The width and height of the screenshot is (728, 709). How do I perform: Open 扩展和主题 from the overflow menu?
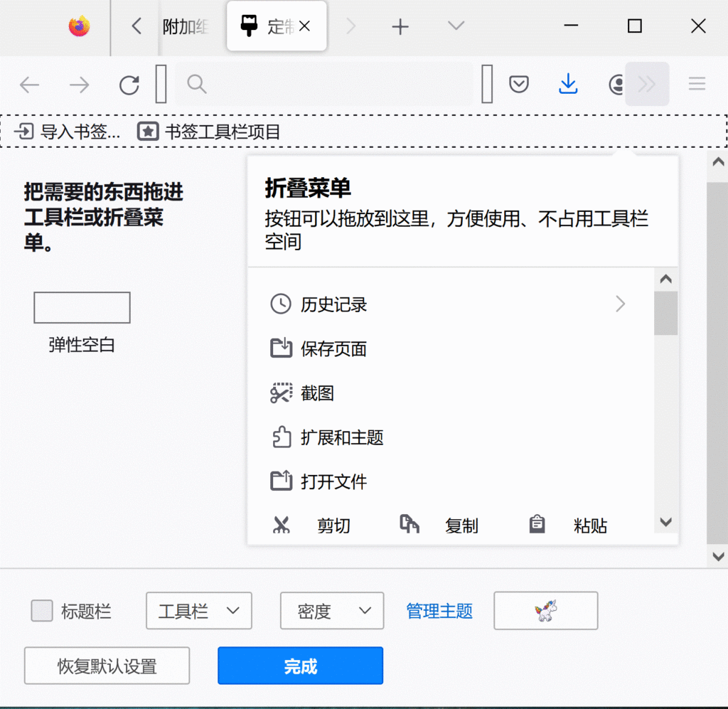341,438
